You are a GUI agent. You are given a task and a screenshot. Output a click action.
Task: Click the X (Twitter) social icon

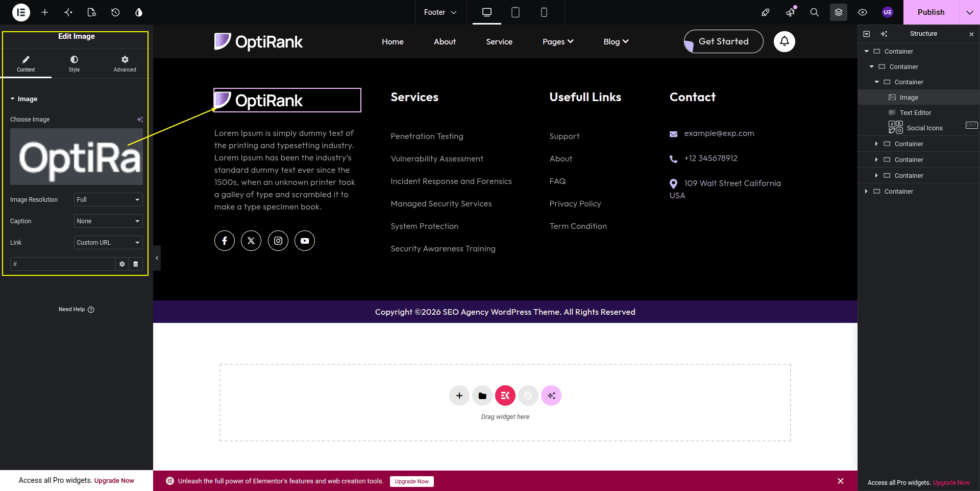click(x=251, y=241)
